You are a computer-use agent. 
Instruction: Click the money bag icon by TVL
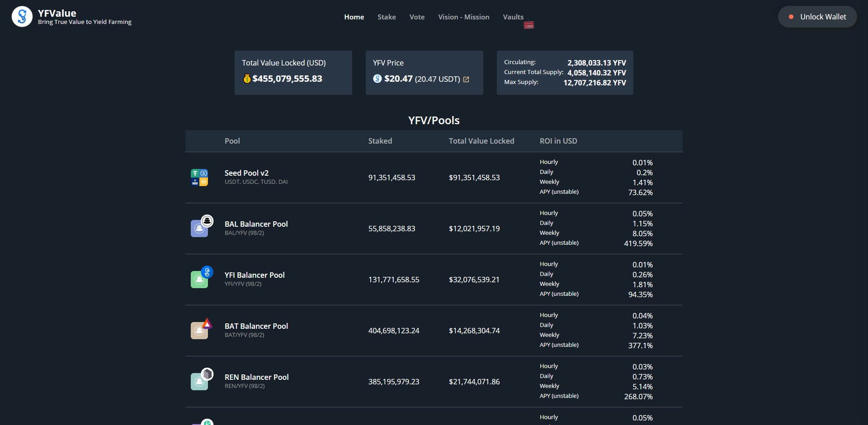pos(247,79)
